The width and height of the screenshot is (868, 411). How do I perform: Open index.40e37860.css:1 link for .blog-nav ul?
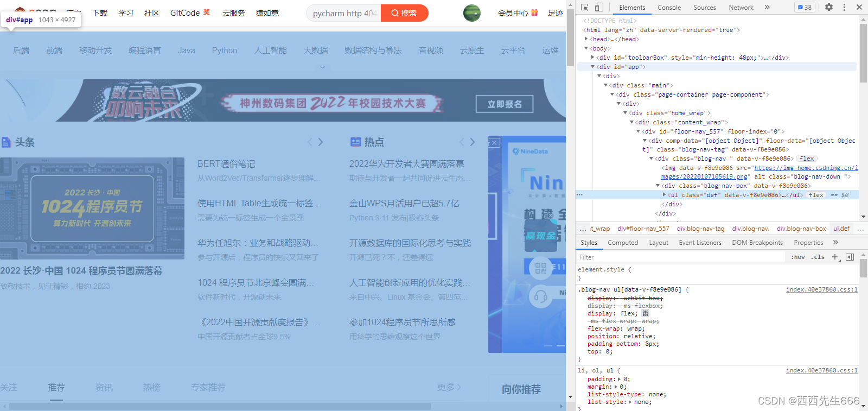pos(821,290)
